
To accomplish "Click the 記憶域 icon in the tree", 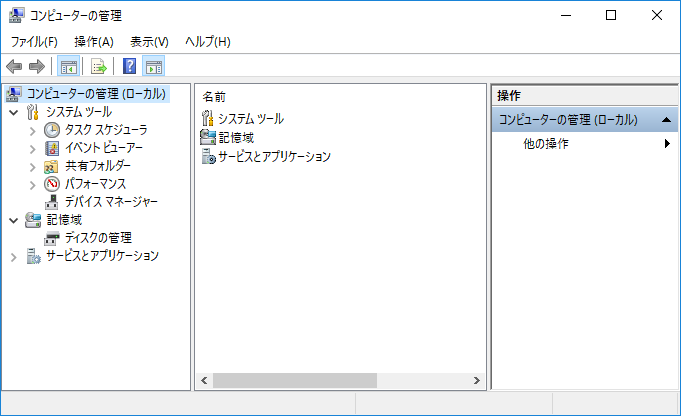I will tap(33, 220).
